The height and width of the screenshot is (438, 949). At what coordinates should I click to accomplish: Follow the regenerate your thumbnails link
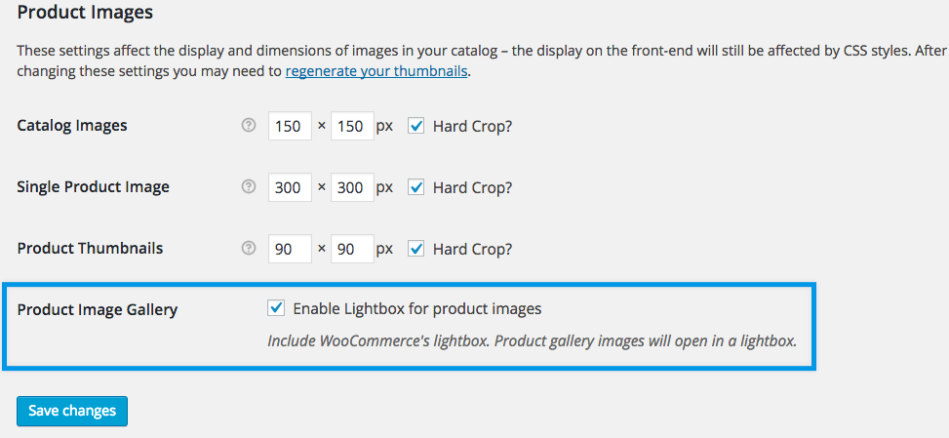tap(376, 71)
